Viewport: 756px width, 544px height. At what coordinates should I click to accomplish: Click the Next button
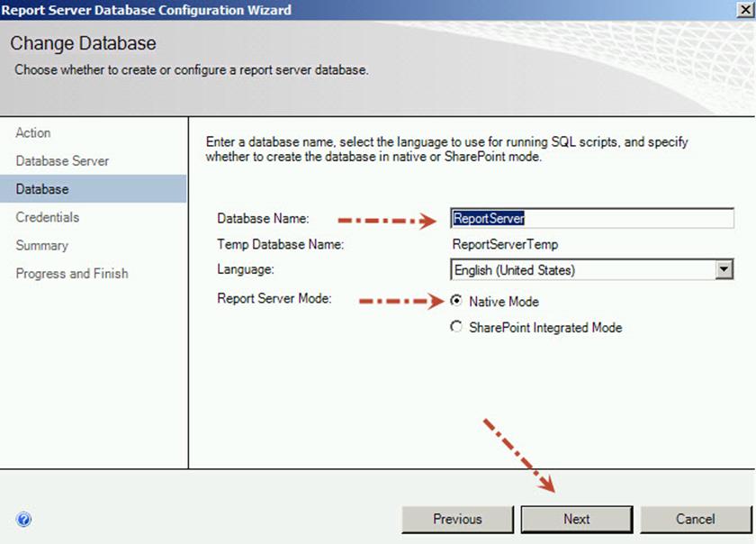[577, 520]
